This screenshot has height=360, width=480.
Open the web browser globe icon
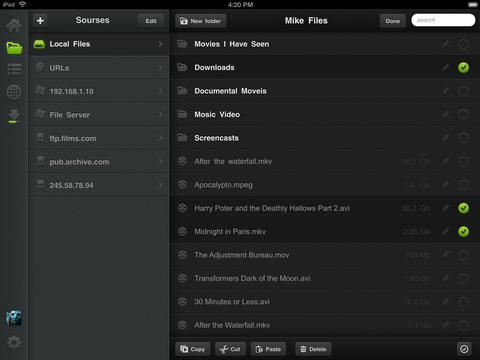(x=14, y=92)
